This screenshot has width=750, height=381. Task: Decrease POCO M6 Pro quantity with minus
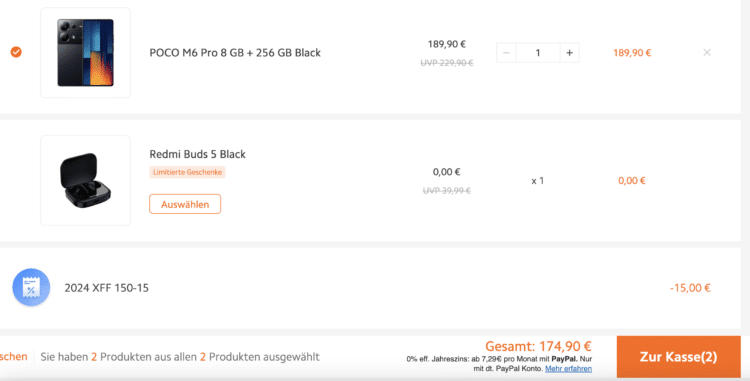(x=506, y=53)
